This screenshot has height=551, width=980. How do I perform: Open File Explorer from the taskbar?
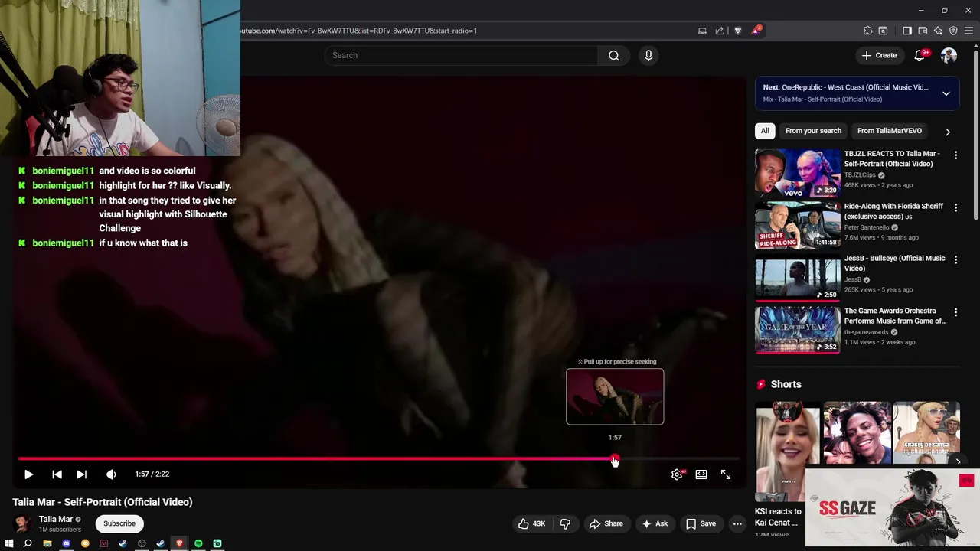pos(47,543)
